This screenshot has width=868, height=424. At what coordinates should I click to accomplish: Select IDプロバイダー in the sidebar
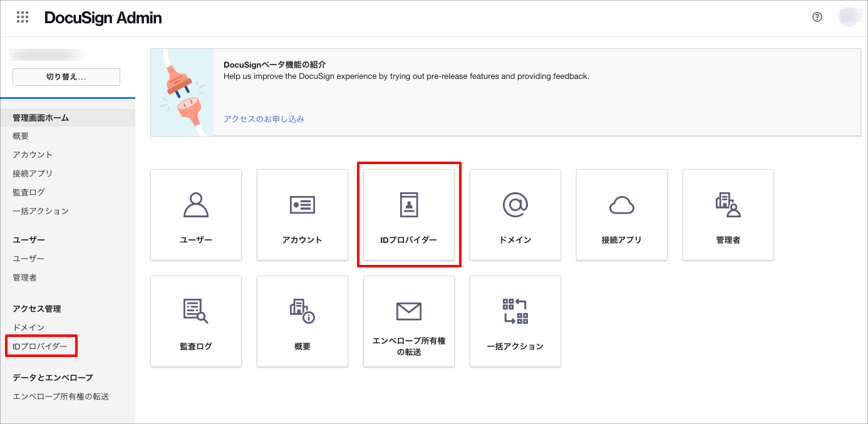[x=40, y=346]
